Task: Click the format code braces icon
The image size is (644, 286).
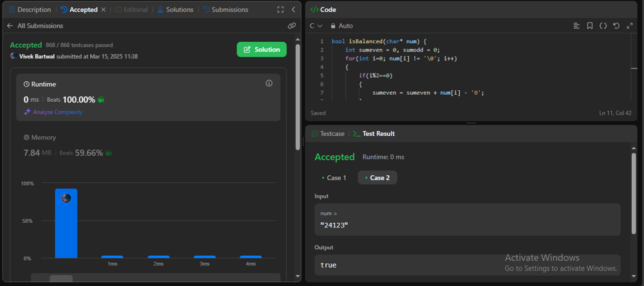Action: (x=603, y=26)
